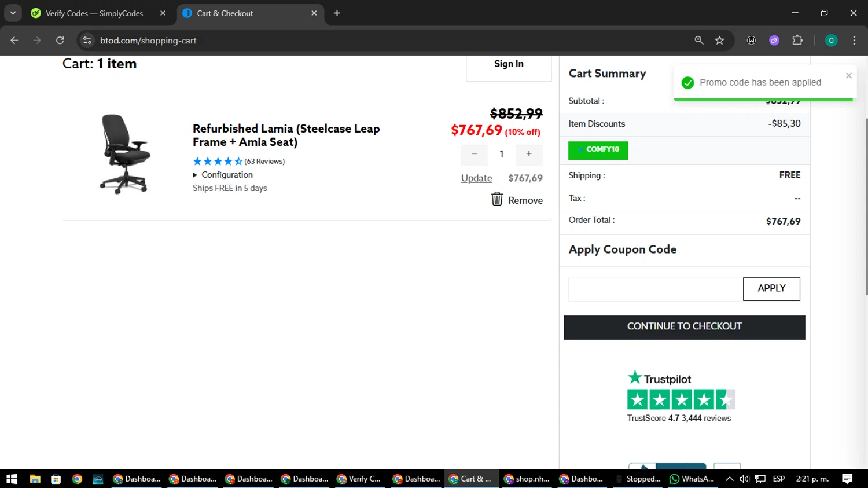Open the volume speaker tray icon
Image resolution: width=868 pixels, height=488 pixels.
[744, 479]
